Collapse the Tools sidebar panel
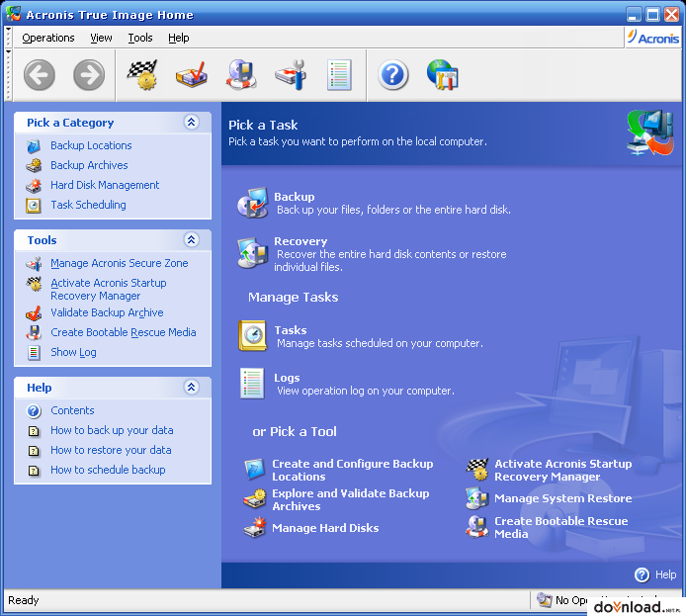 point(191,239)
